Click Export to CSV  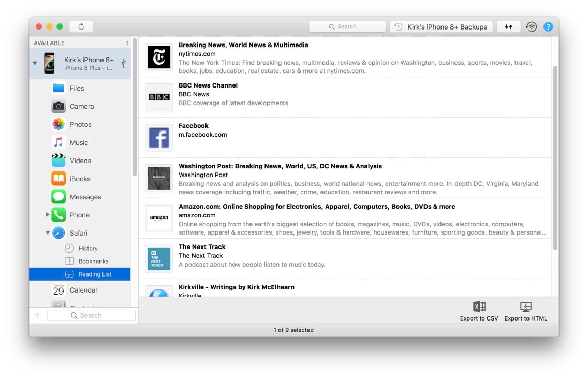479,311
